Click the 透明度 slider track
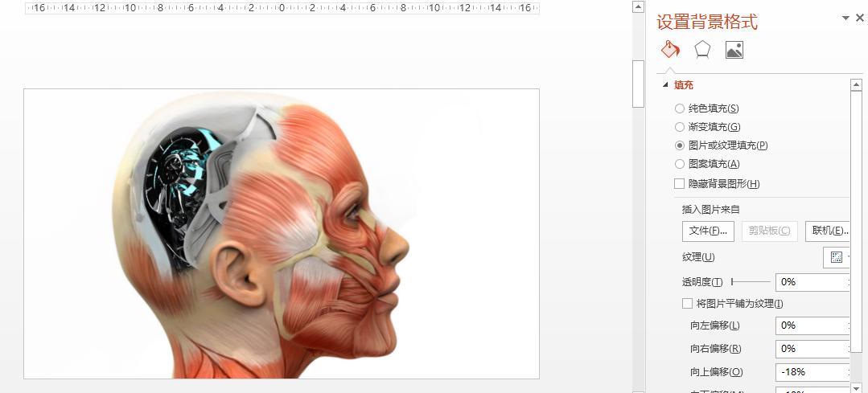 [x=750, y=282]
